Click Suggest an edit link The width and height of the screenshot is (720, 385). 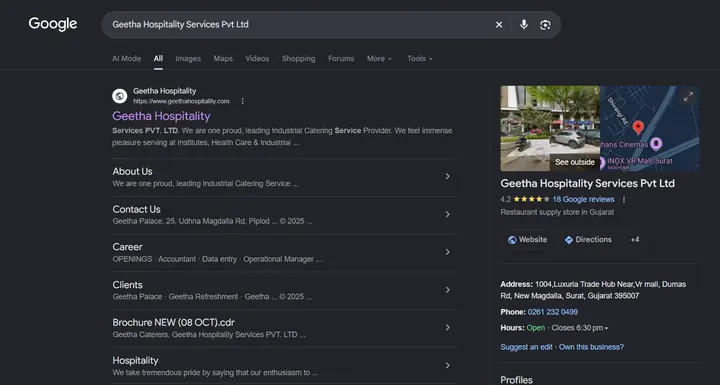pos(526,347)
